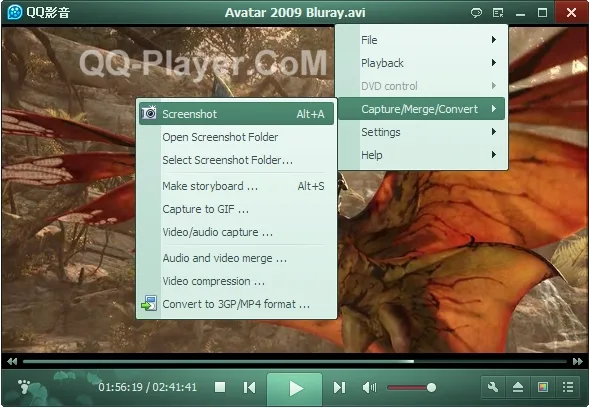Mute audio via speaker icon

click(x=369, y=387)
